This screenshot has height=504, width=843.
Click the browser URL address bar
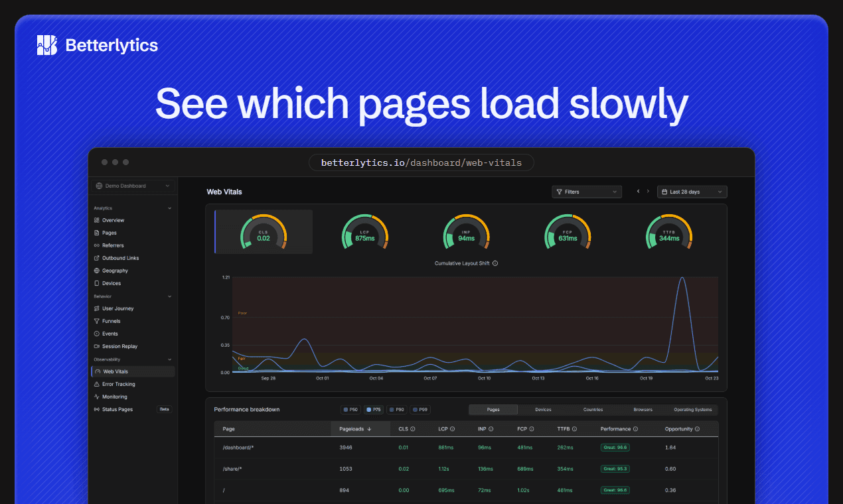tap(421, 162)
